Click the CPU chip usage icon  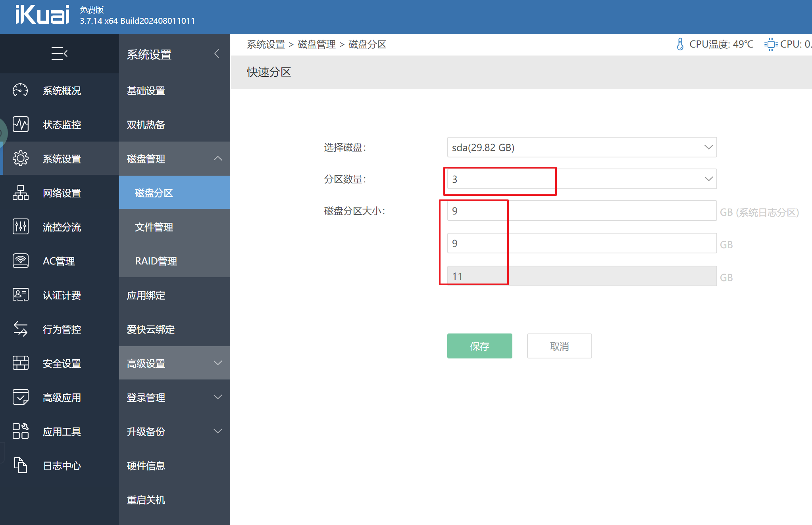(770, 44)
